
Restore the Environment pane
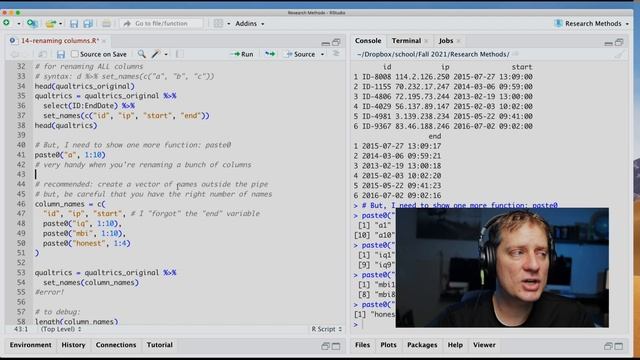325,346
